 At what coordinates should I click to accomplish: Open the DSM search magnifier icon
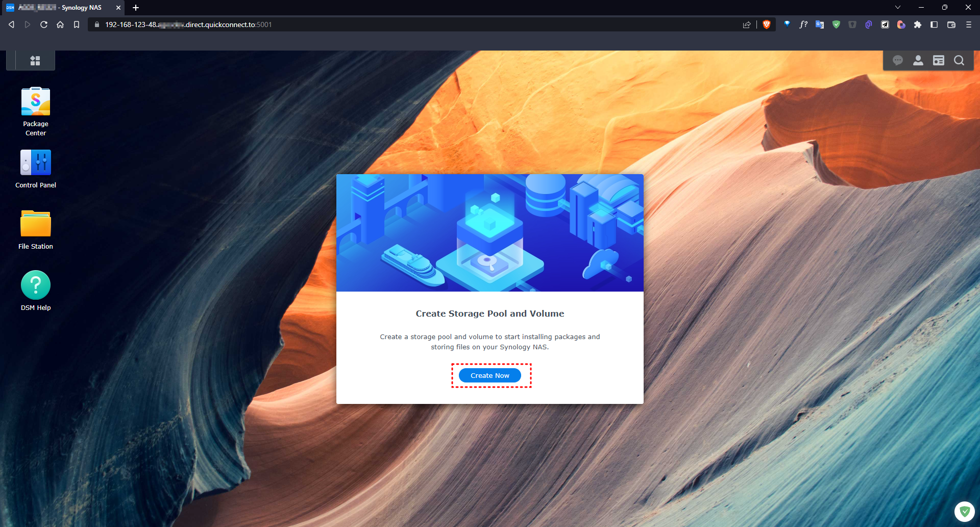[959, 61]
